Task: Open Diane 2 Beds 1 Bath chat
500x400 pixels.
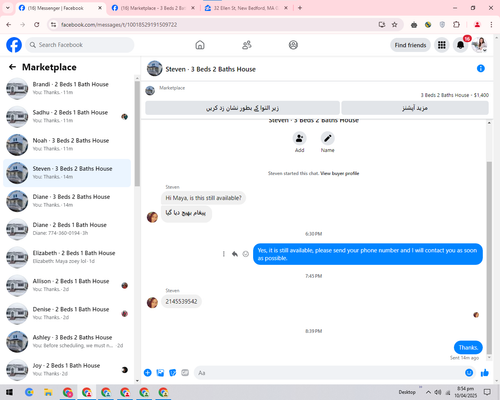Action: (x=67, y=229)
